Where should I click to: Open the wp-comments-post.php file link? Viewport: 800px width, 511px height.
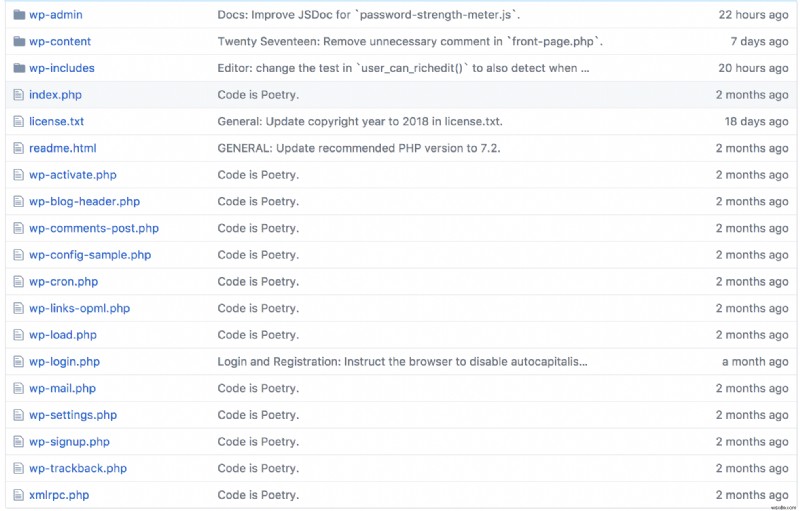pos(94,228)
